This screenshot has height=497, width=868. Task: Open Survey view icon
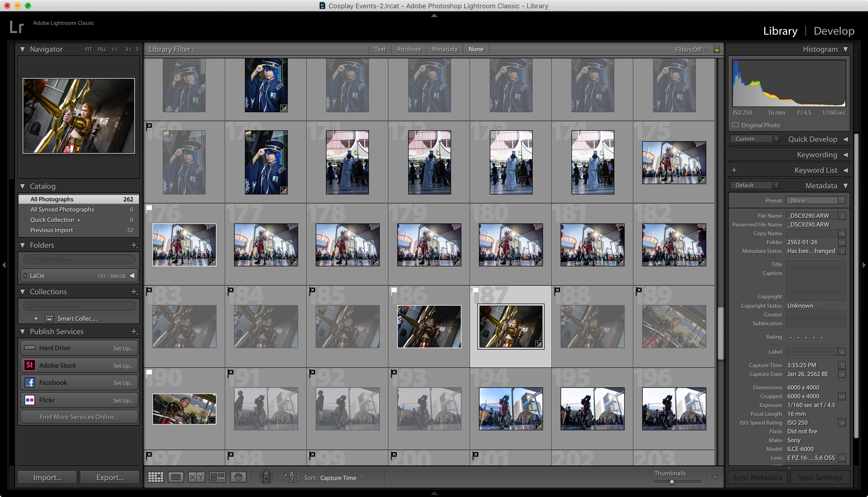pos(217,477)
